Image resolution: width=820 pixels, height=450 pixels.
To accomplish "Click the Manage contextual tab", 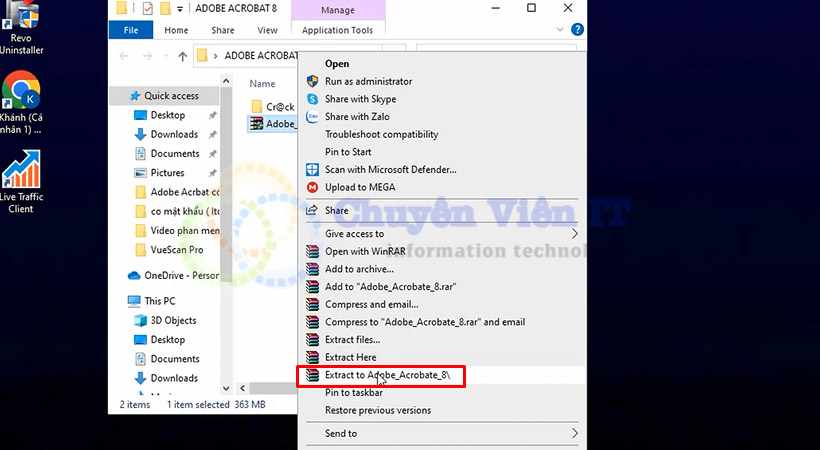I will coord(338,10).
